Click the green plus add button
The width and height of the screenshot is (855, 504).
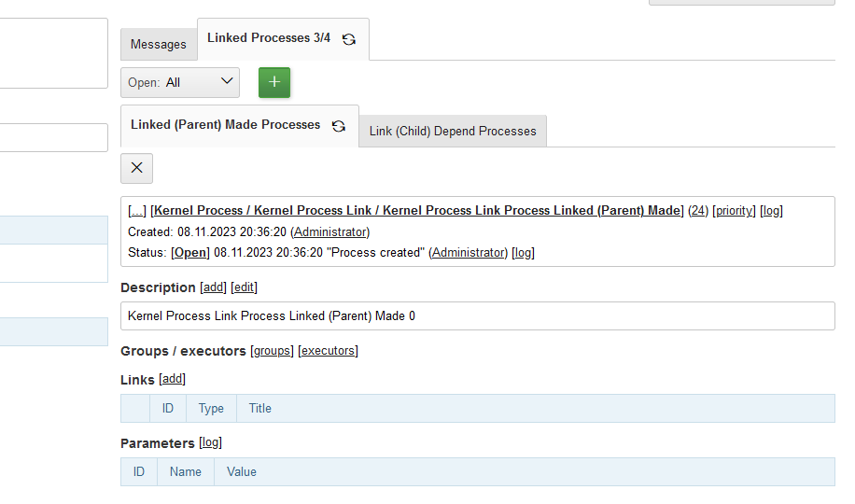pyautogui.click(x=273, y=82)
